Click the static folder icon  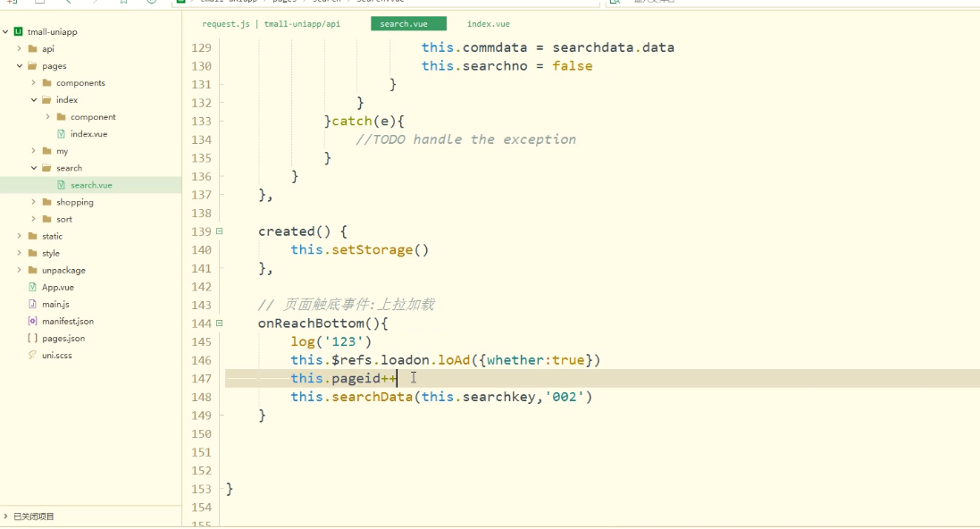pyautogui.click(x=32, y=236)
